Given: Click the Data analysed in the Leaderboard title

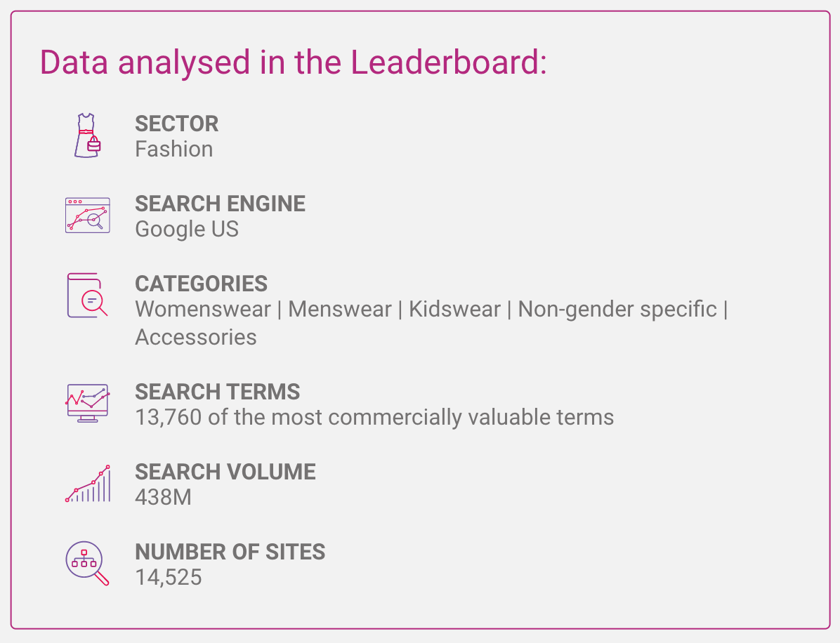Looking at the screenshot, I should coord(294,62).
